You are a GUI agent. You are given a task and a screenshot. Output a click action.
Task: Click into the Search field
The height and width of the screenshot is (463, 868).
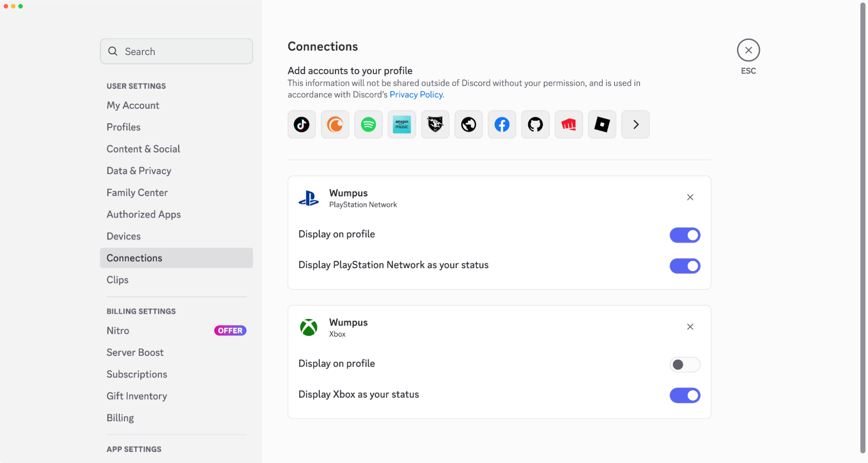click(x=176, y=51)
